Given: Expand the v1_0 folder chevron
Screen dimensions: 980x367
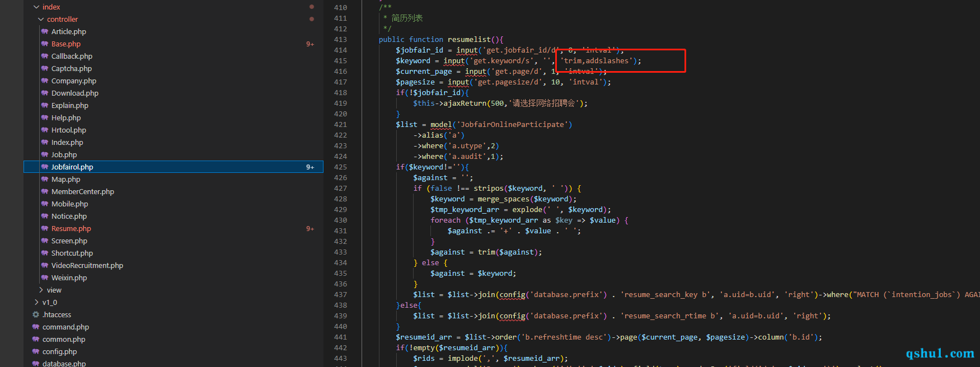Looking at the screenshot, I should [36, 302].
